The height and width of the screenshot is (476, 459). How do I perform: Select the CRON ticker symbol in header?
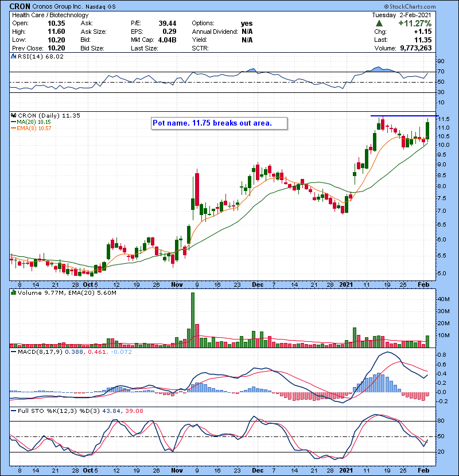point(20,6)
